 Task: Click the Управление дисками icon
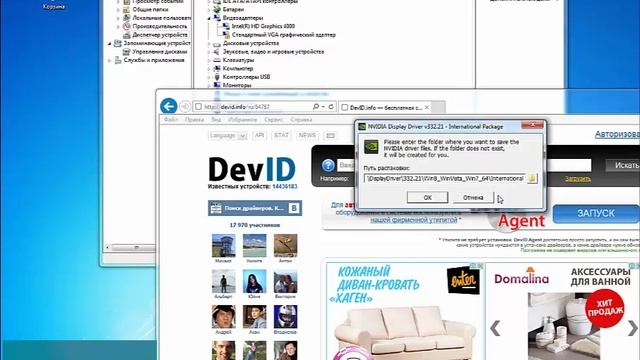[127, 52]
